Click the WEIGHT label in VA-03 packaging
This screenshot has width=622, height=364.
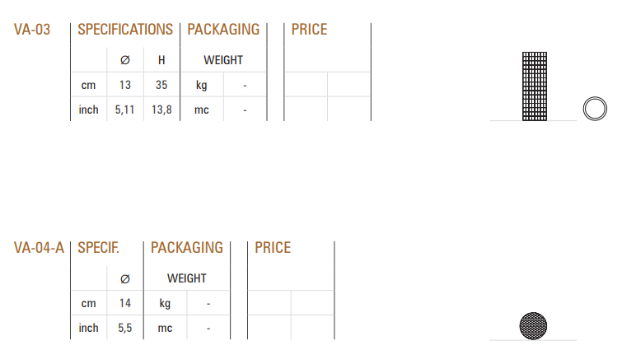coord(223,60)
